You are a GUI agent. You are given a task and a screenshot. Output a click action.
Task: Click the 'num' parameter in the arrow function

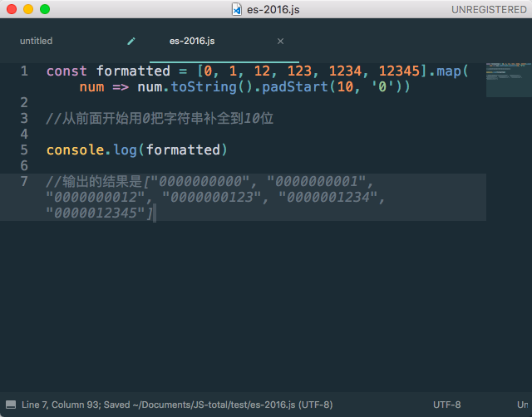pyautogui.click(x=92, y=87)
